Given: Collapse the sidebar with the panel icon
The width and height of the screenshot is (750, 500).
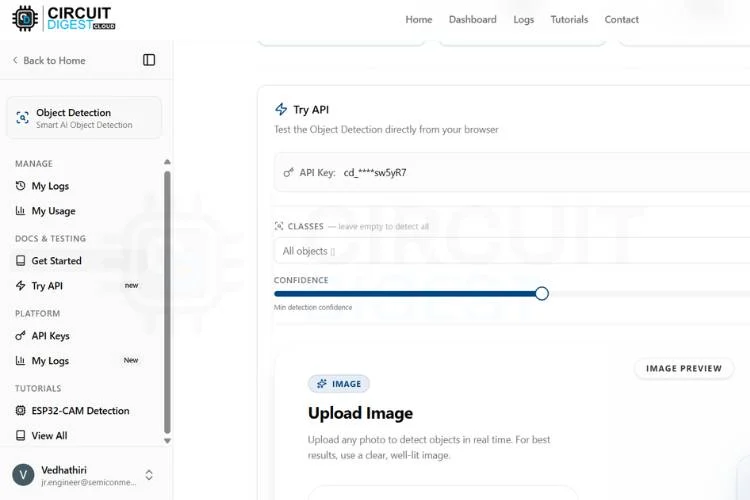Looking at the screenshot, I should 149,60.
